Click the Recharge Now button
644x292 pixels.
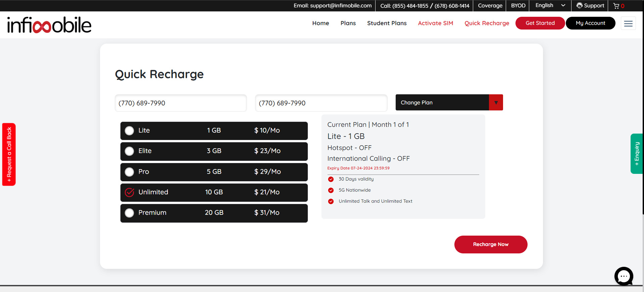point(491,244)
